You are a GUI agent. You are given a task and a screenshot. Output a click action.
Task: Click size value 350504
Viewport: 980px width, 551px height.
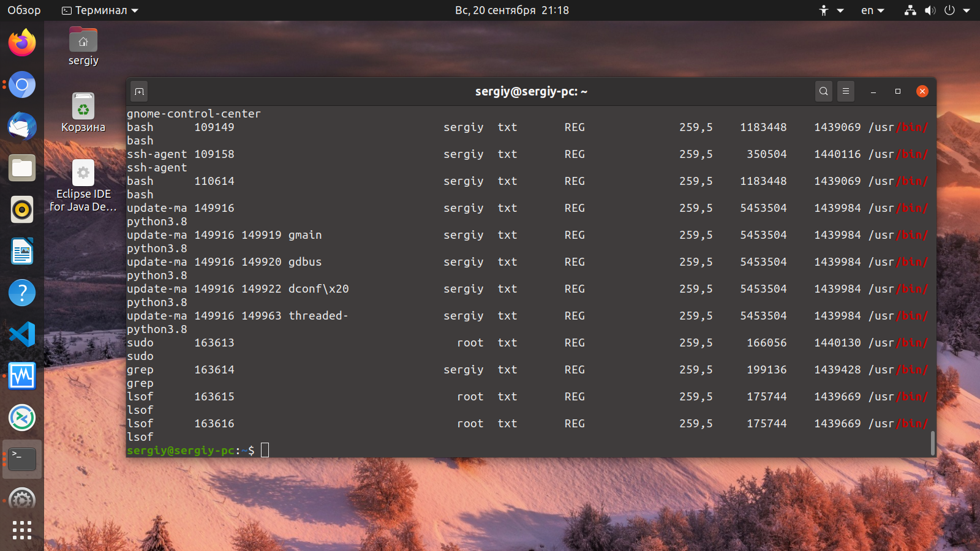(x=767, y=154)
